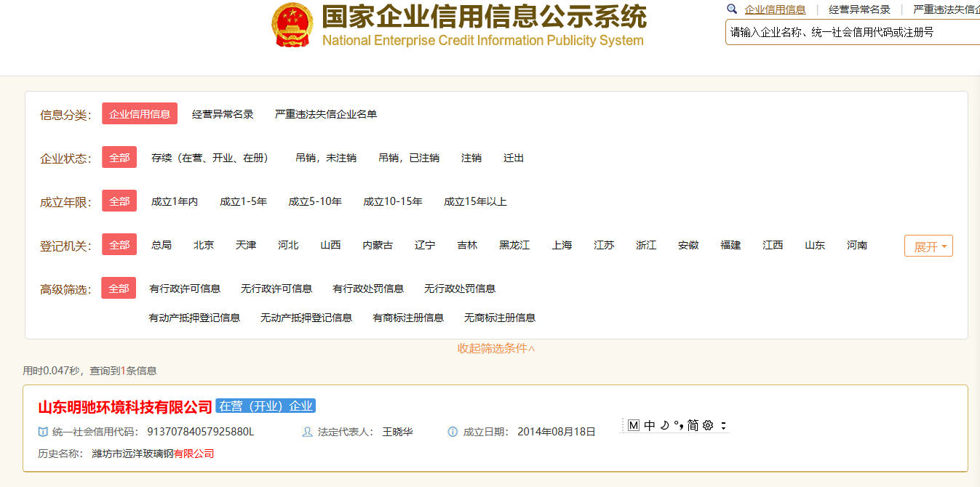Expand more authorities with 展开
This screenshot has height=487, width=980.
coord(928,246)
